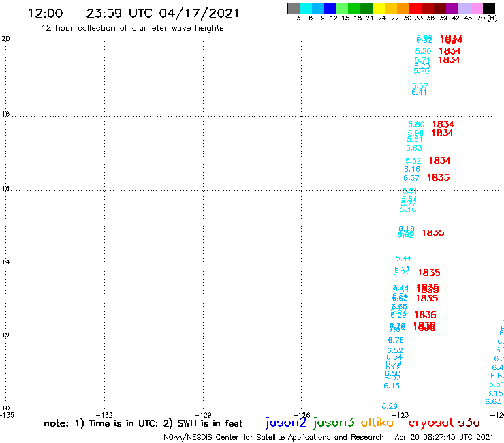Click the lavender swatch in the legend
Image resolution: width=504 pixels, height=443 pixels.
click(464, 8)
